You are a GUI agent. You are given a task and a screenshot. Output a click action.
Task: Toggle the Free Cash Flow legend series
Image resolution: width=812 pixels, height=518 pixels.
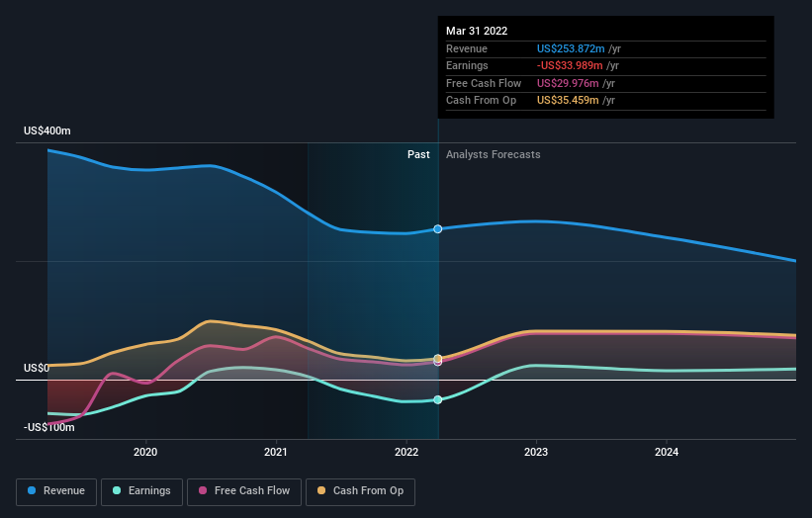point(244,491)
